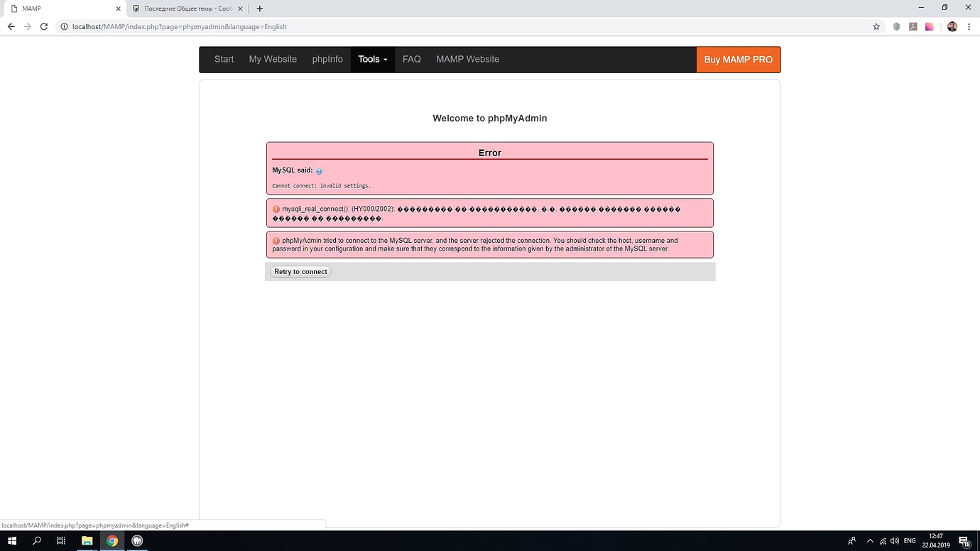The image size is (980, 551).
Task: Open My Website in the navbar
Action: (x=273, y=60)
